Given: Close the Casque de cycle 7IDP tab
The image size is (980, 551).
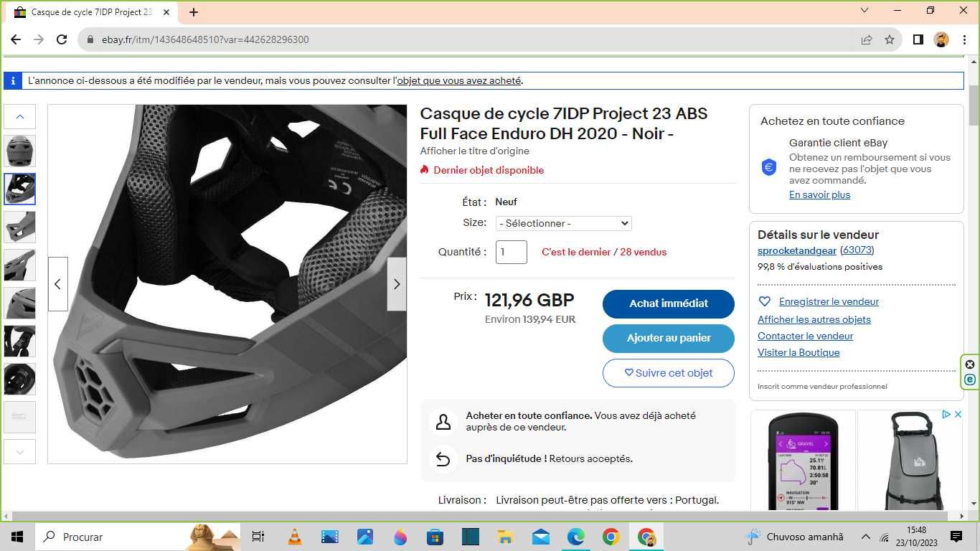Looking at the screenshot, I should tap(166, 12).
